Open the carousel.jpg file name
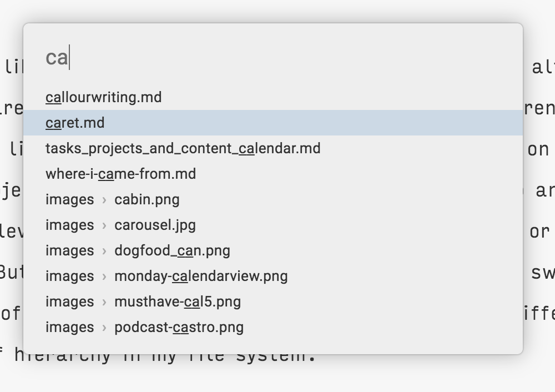The height and width of the screenshot is (392, 555). tap(155, 225)
